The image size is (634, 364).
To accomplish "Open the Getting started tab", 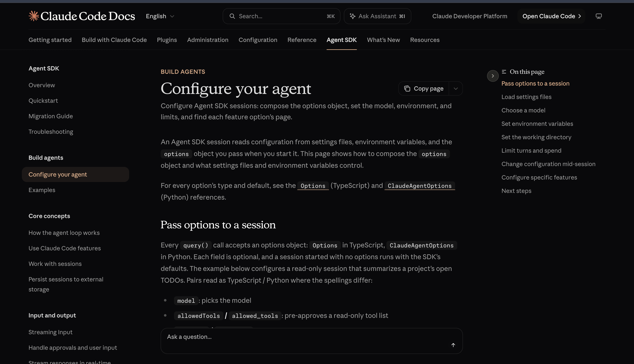I will pyautogui.click(x=50, y=40).
